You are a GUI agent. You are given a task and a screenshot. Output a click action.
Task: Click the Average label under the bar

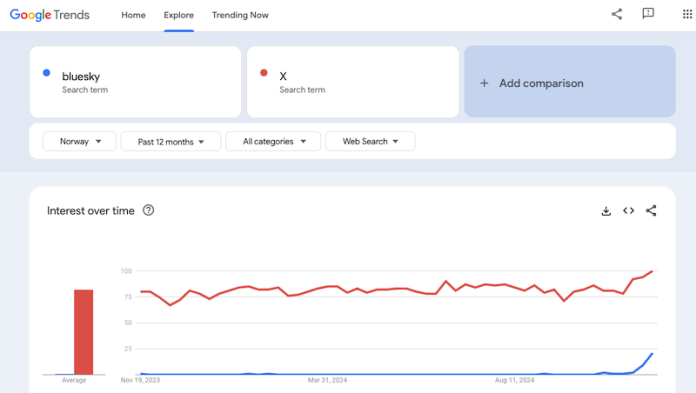74,380
